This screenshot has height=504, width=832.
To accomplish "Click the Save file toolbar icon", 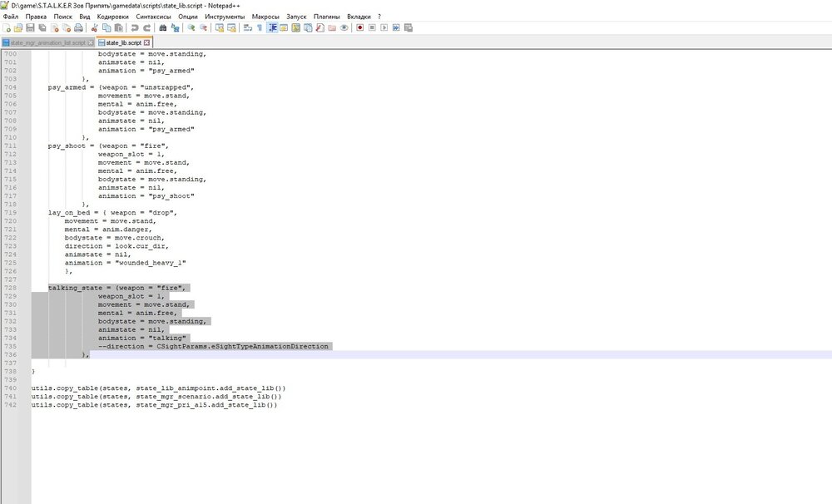I will point(30,27).
